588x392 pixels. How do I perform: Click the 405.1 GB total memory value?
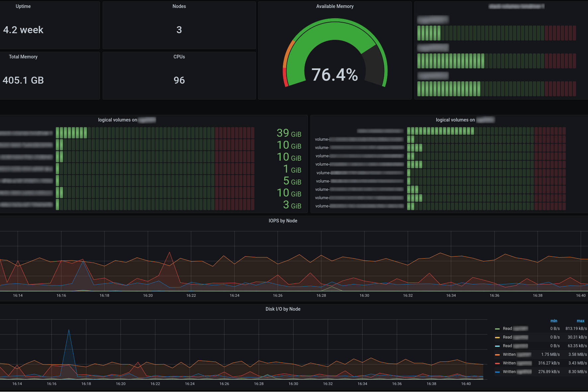[x=23, y=80]
